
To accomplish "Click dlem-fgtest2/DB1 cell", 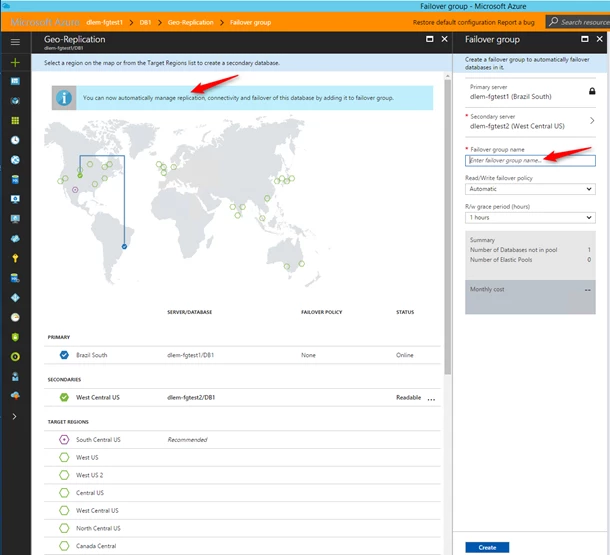I will (x=191, y=397).
